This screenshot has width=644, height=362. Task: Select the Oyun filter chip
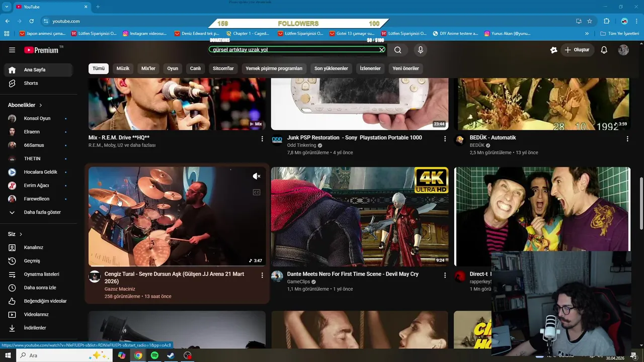pos(173,68)
